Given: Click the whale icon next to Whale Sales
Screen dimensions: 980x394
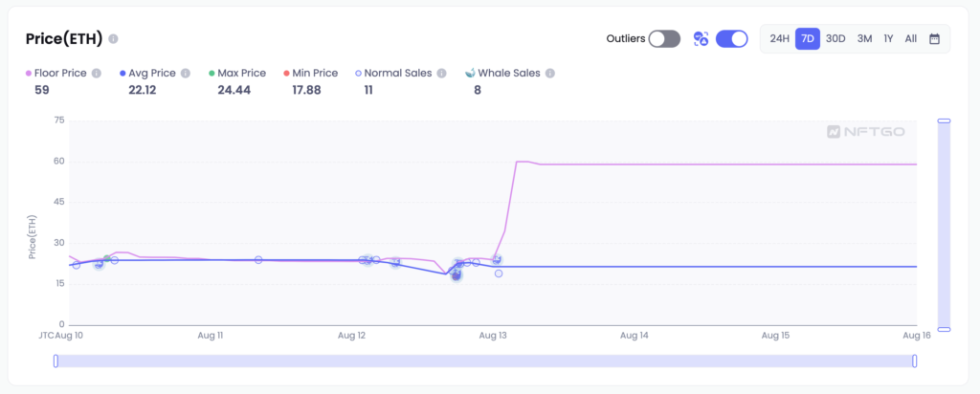Looking at the screenshot, I should [470, 73].
